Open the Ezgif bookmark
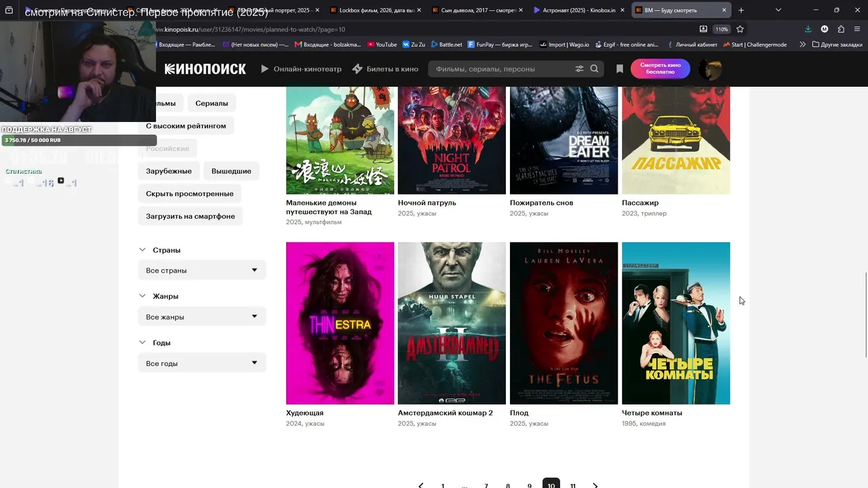This screenshot has height=488, width=868. [x=626, y=45]
